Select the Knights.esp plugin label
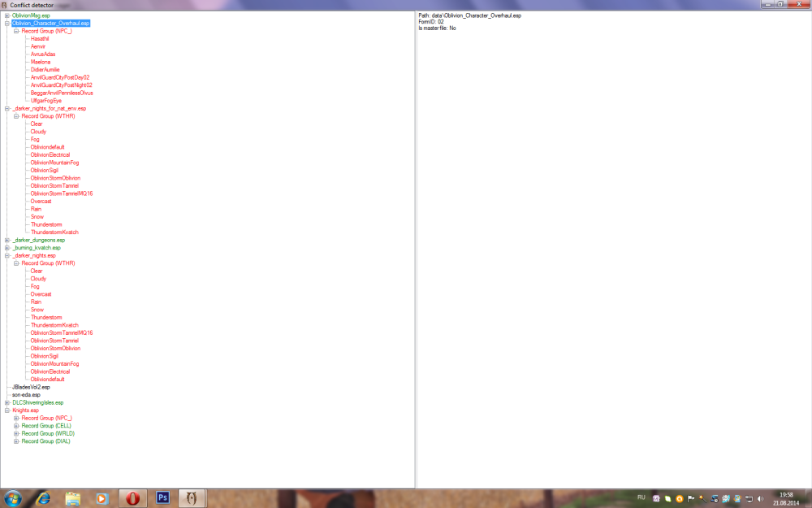 (x=25, y=410)
